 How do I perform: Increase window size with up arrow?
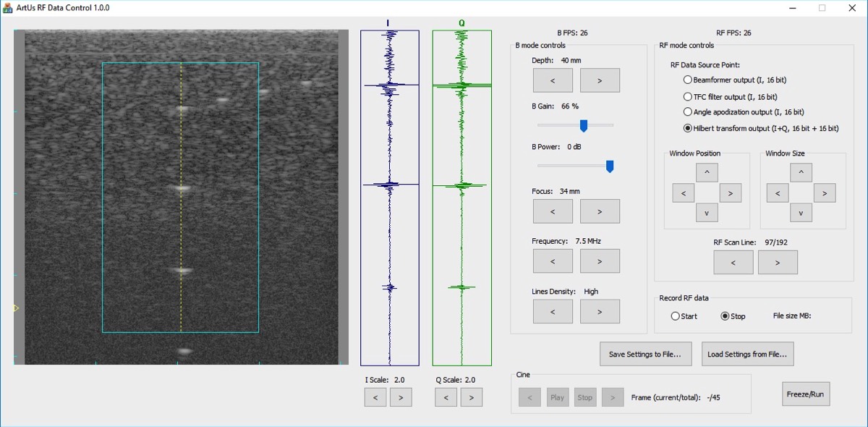point(801,172)
